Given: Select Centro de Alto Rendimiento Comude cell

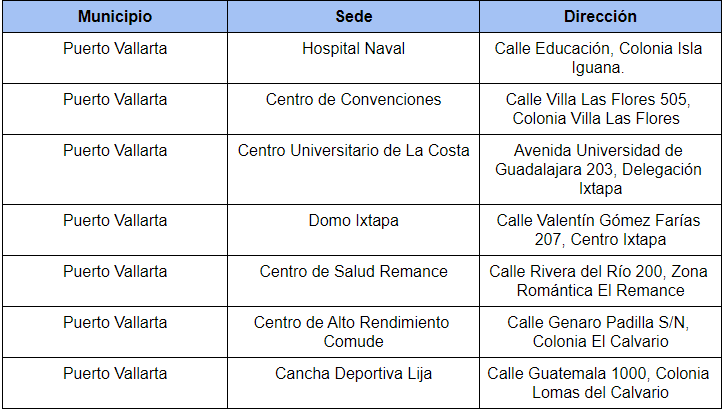Looking at the screenshot, I should 354,332.
